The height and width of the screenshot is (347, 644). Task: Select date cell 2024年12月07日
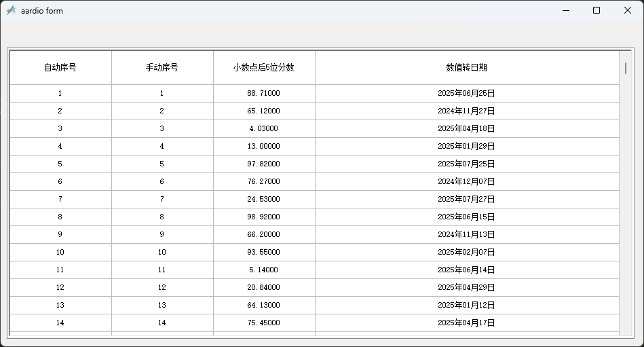(x=467, y=182)
